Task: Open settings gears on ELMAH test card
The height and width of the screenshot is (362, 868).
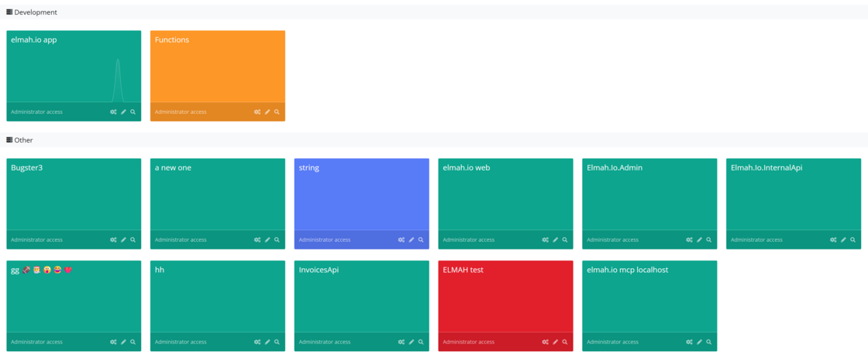Action: pyautogui.click(x=546, y=342)
